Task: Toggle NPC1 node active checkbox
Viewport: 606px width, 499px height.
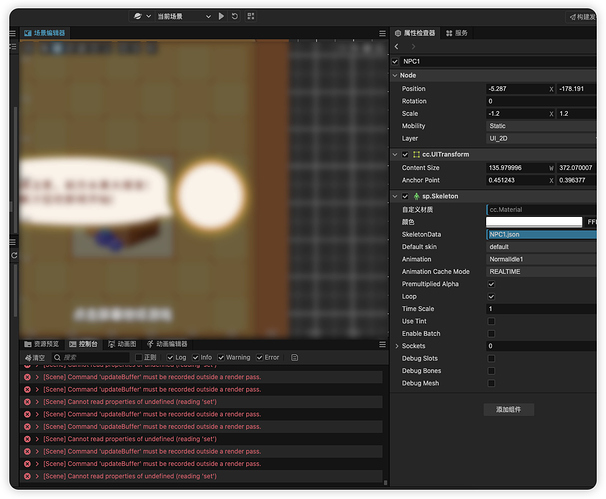Action: pos(395,61)
